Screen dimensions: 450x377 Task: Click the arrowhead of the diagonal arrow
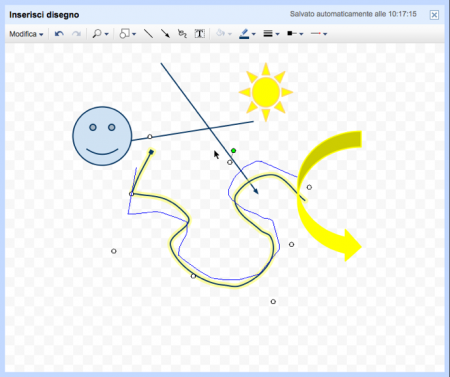pos(255,191)
